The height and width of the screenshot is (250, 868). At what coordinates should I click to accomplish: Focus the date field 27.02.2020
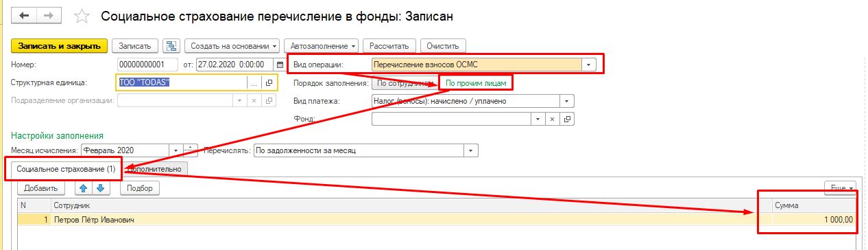[235, 65]
